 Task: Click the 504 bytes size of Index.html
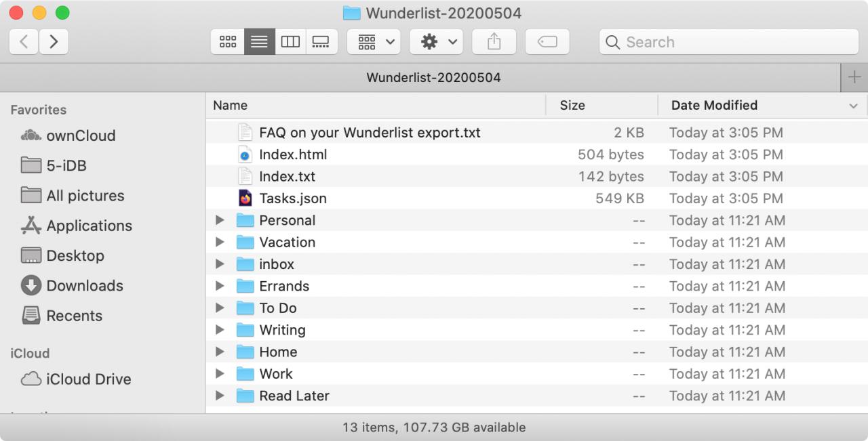click(611, 154)
